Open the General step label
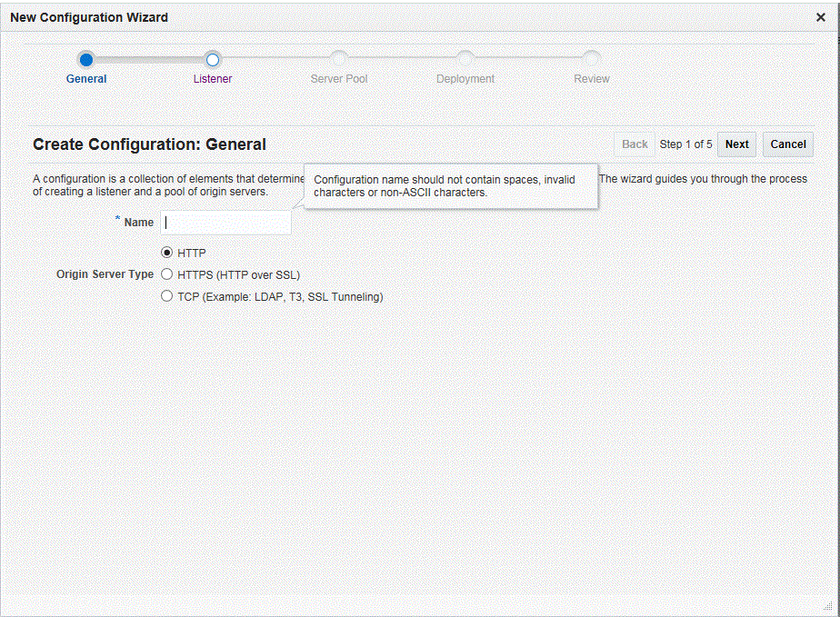 pos(86,79)
